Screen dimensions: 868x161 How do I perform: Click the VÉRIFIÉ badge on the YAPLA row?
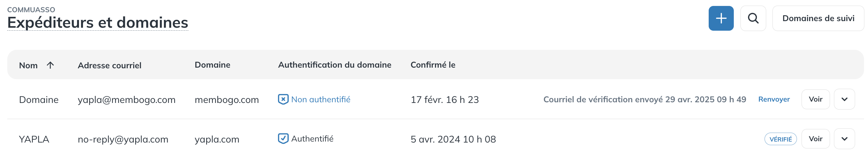[x=780, y=139]
